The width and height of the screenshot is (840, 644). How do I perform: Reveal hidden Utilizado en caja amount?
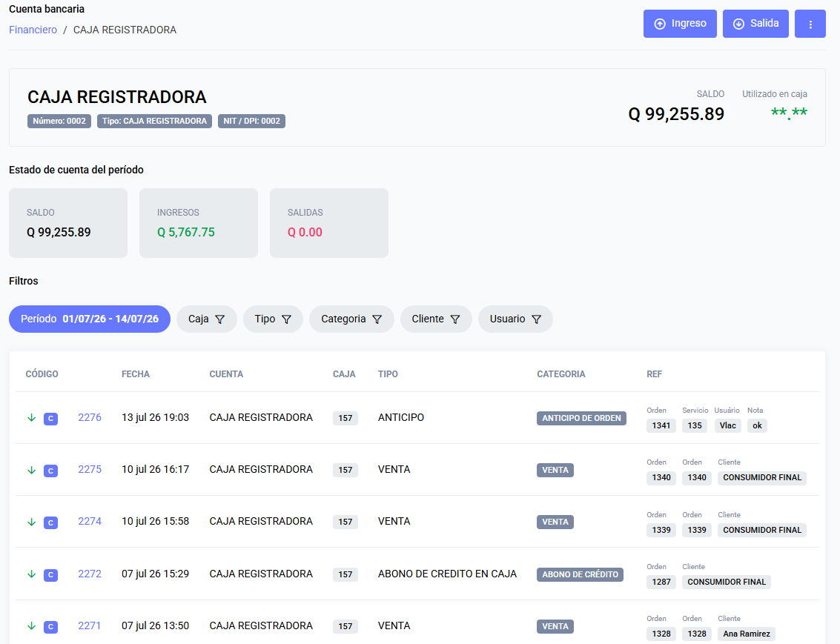(x=789, y=113)
